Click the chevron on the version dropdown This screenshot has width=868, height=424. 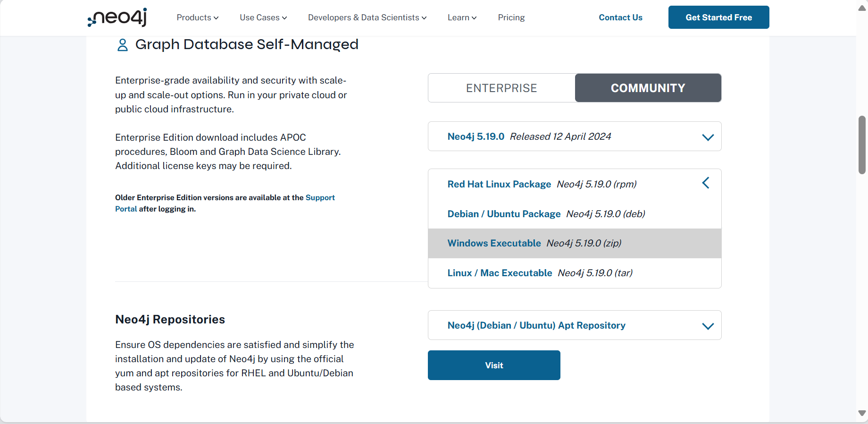click(708, 137)
